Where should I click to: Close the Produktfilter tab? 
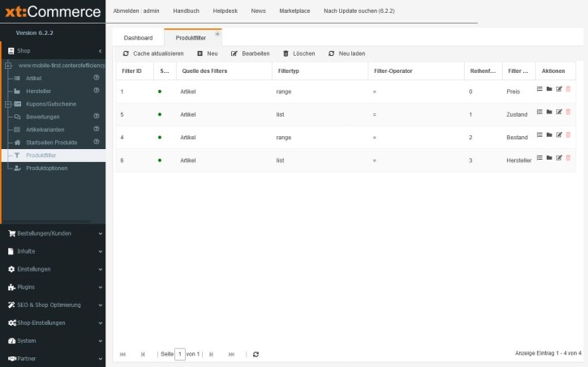click(217, 34)
